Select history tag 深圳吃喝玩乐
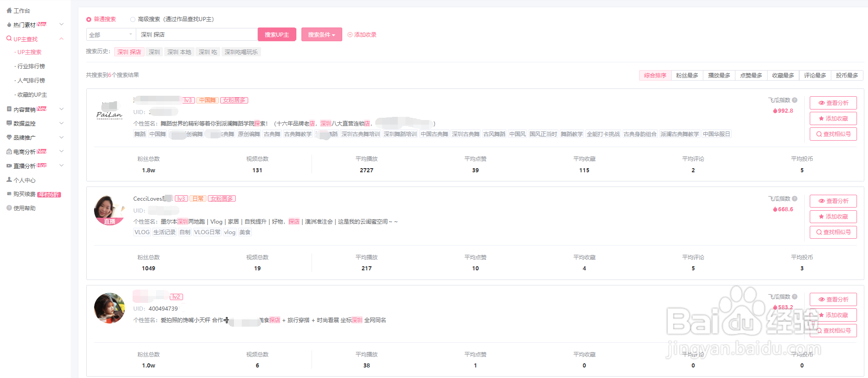The height and width of the screenshot is (378, 868). [x=241, y=52]
